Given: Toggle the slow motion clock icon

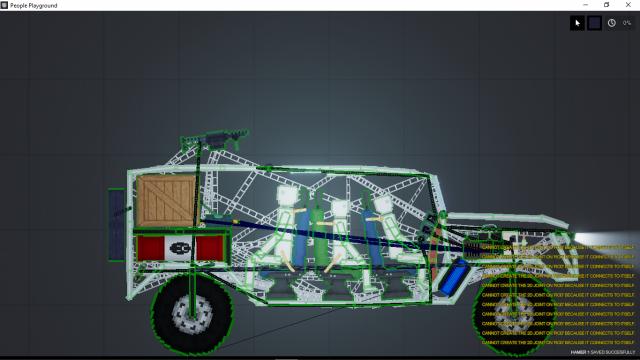Looking at the screenshot, I should tap(611, 23).
